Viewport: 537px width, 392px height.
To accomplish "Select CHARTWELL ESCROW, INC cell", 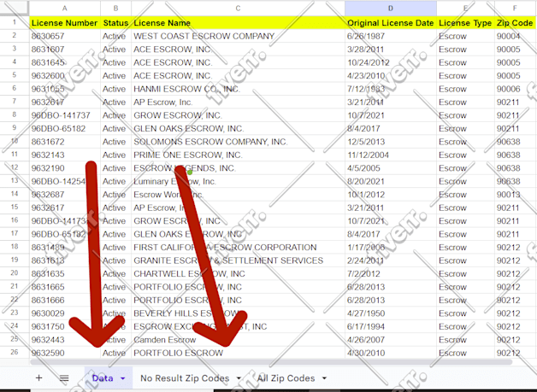I will click(238, 273).
